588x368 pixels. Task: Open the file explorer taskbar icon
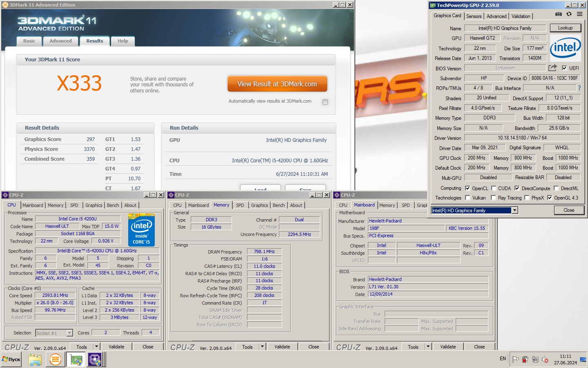[35, 359]
